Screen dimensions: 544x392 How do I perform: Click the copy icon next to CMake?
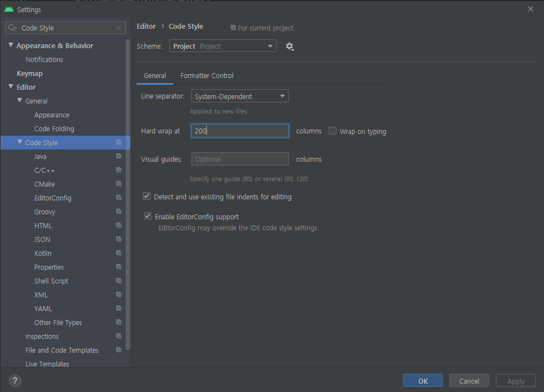[x=118, y=183]
